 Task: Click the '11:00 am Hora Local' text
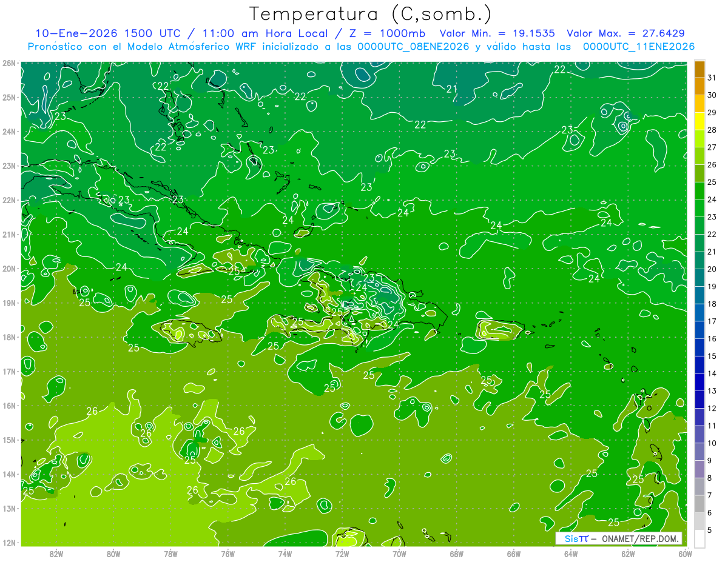[263, 33]
